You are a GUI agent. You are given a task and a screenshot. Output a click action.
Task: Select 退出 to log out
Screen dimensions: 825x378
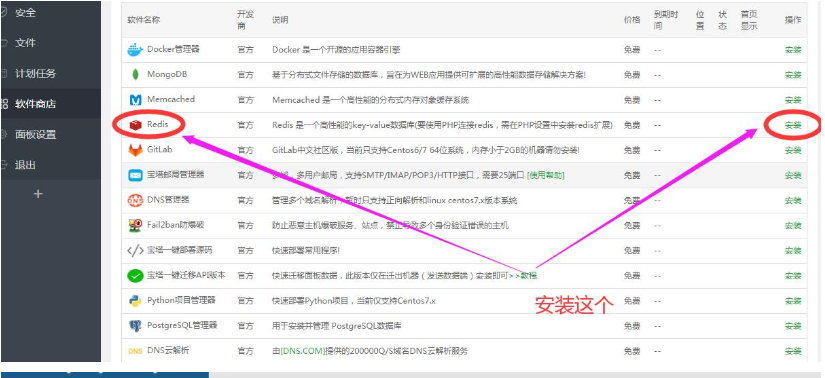pos(25,165)
